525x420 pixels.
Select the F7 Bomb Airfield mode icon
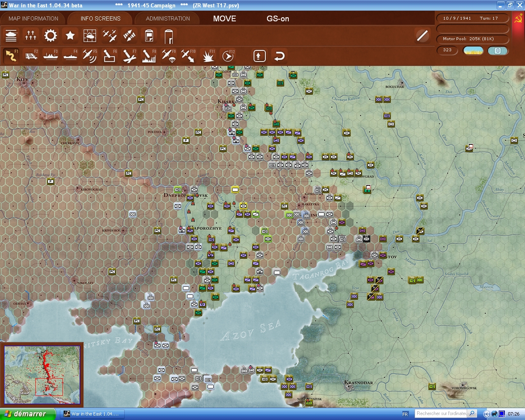tap(129, 56)
